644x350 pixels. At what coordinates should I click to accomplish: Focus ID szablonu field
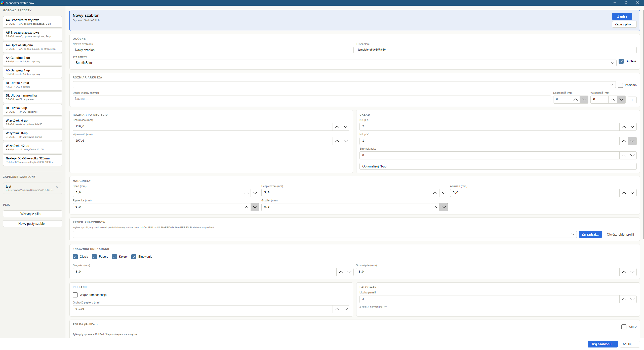[x=496, y=50]
